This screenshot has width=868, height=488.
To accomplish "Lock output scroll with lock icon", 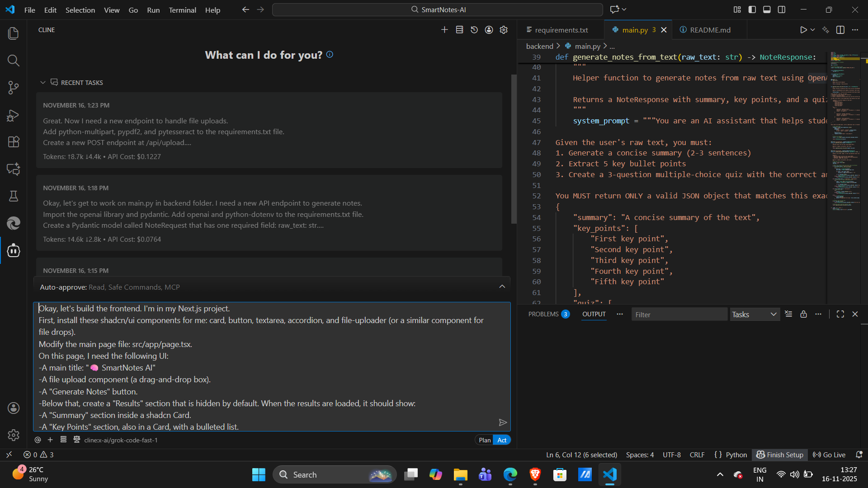I will pyautogui.click(x=803, y=314).
